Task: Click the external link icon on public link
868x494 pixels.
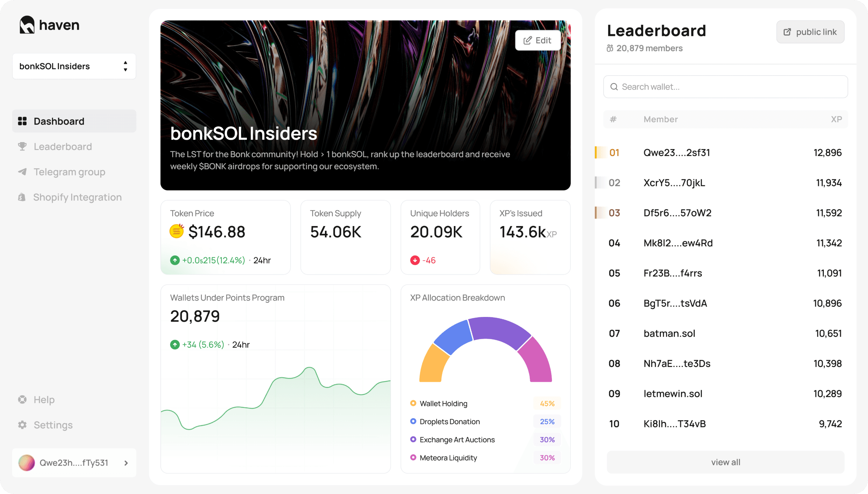Action: point(787,32)
